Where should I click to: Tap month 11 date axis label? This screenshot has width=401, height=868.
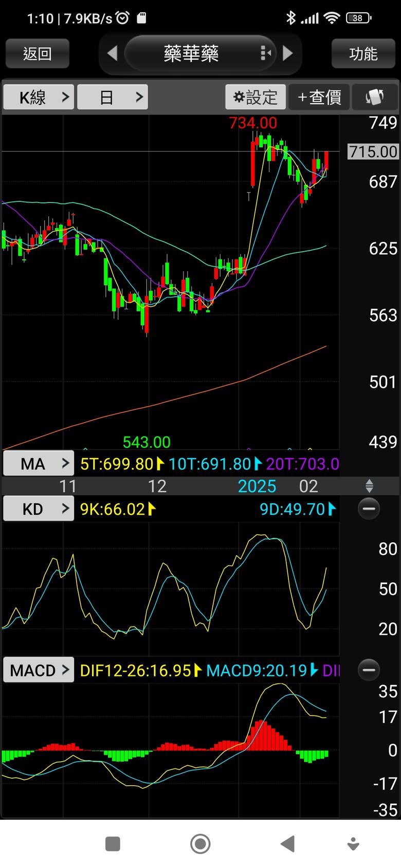coord(68,486)
